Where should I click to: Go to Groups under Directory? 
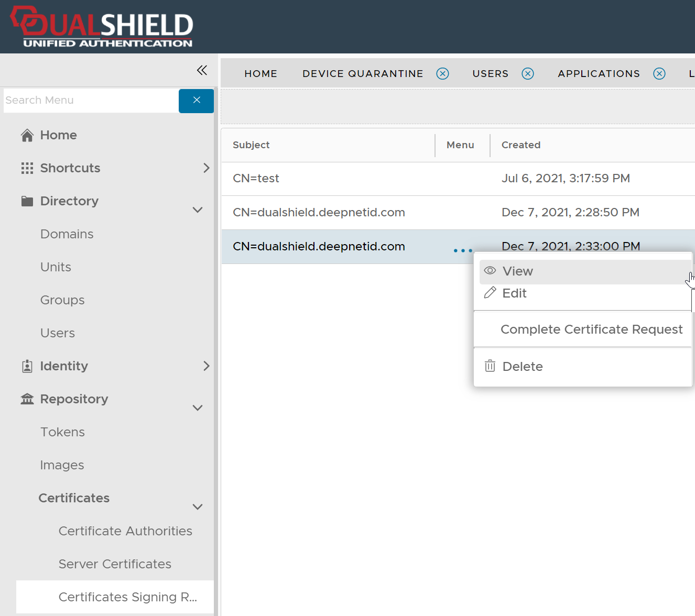tap(62, 300)
